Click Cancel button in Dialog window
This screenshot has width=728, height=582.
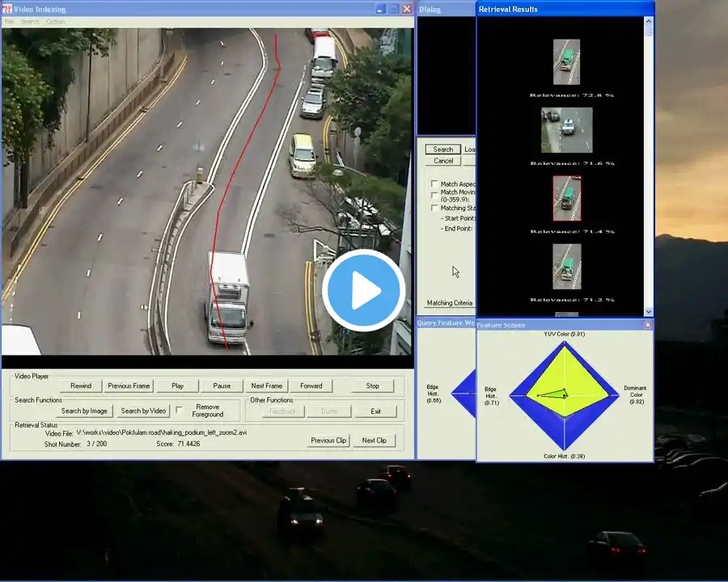point(443,161)
